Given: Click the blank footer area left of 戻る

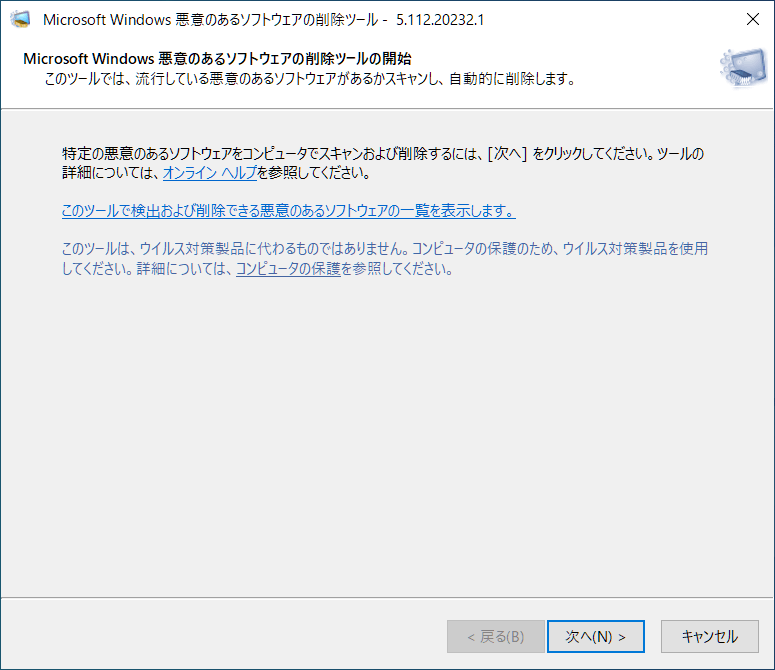Looking at the screenshot, I should point(220,636).
